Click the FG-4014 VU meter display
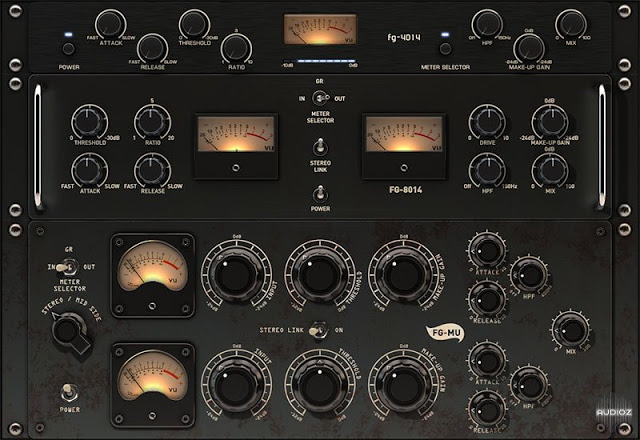Image resolution: width=640 pixels, height=440 pixels. point(320,29)
